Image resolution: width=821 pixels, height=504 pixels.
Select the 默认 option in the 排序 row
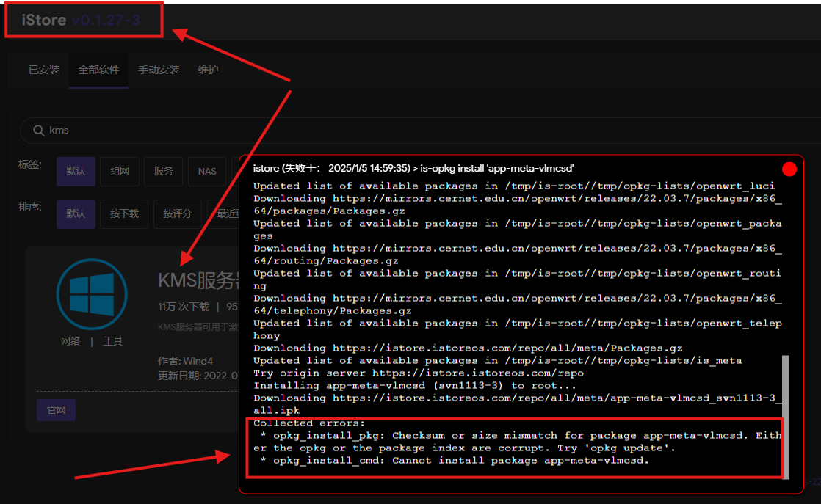click(76, 213)
